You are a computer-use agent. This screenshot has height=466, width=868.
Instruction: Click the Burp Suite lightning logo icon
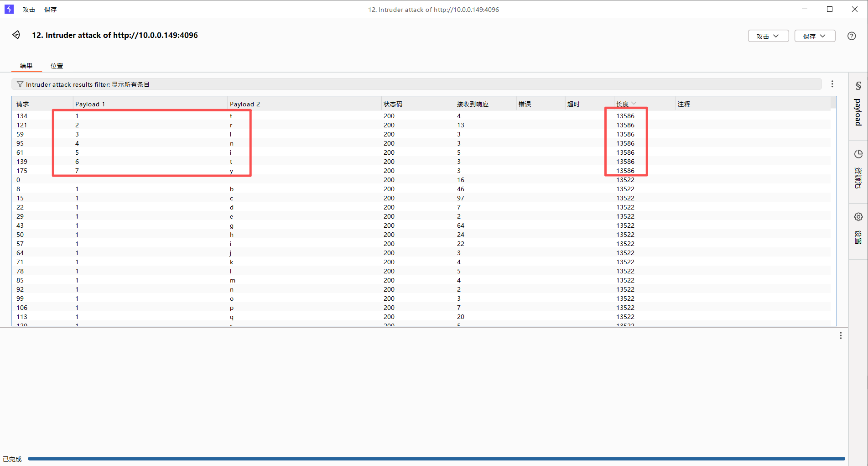pos(9,9)
